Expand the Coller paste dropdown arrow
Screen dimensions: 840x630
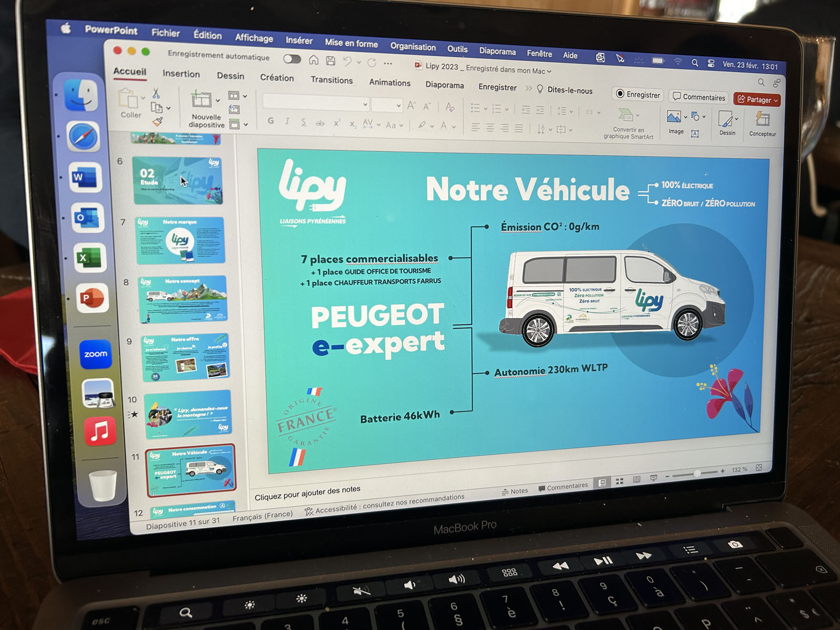143,97
